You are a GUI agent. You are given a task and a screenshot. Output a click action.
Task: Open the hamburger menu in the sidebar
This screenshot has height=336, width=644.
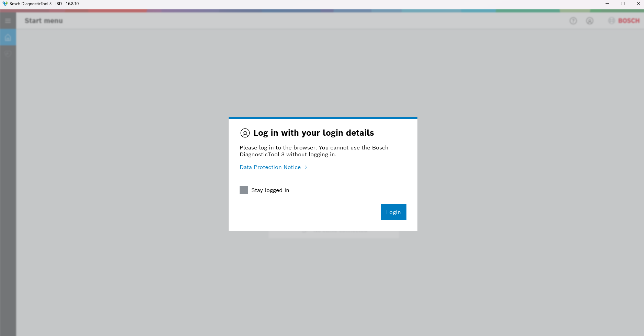(8, 21)
